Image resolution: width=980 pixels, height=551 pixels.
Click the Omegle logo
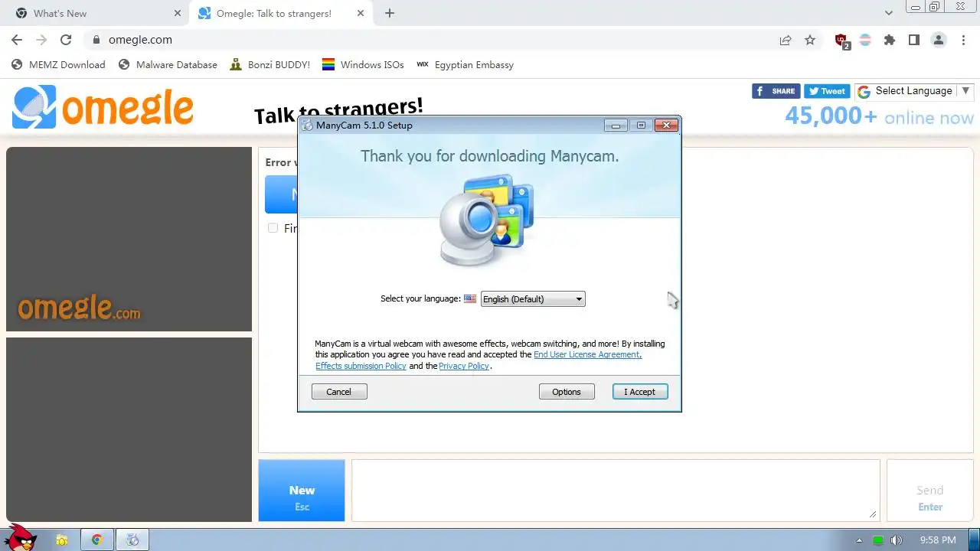click(103, 107)
